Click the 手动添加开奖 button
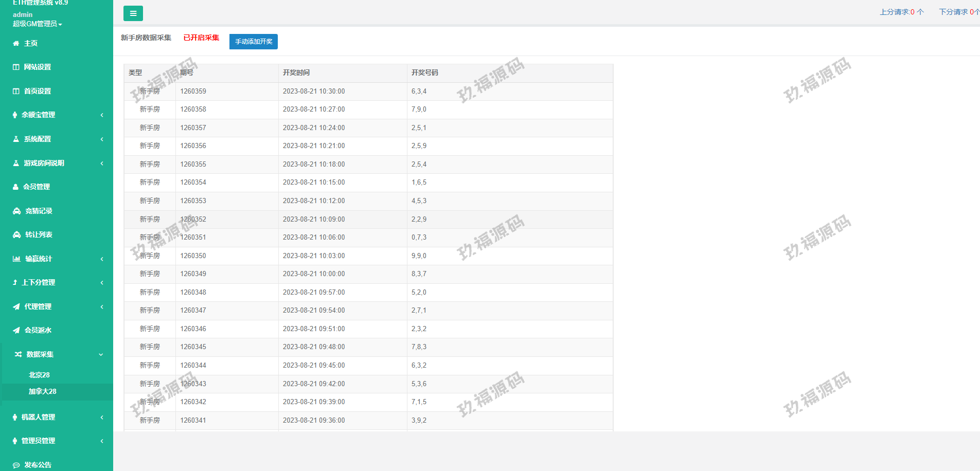This screenshot has height=471, width=980. (254, 42)
